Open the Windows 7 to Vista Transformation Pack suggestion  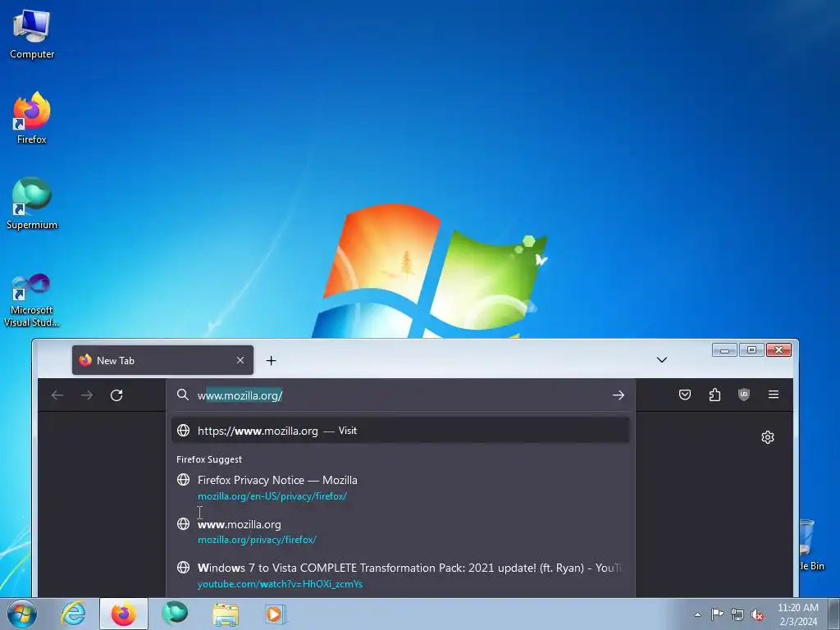coord(400,575)
